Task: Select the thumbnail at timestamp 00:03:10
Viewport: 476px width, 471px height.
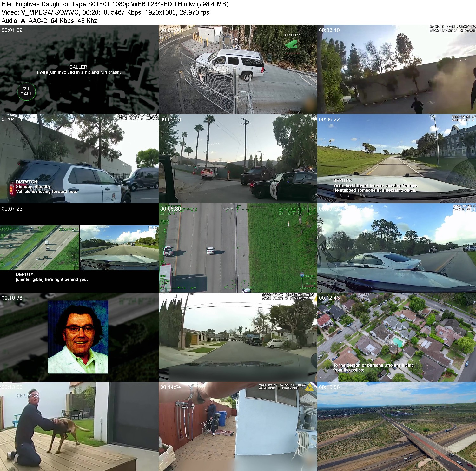Action: (397, 70)
